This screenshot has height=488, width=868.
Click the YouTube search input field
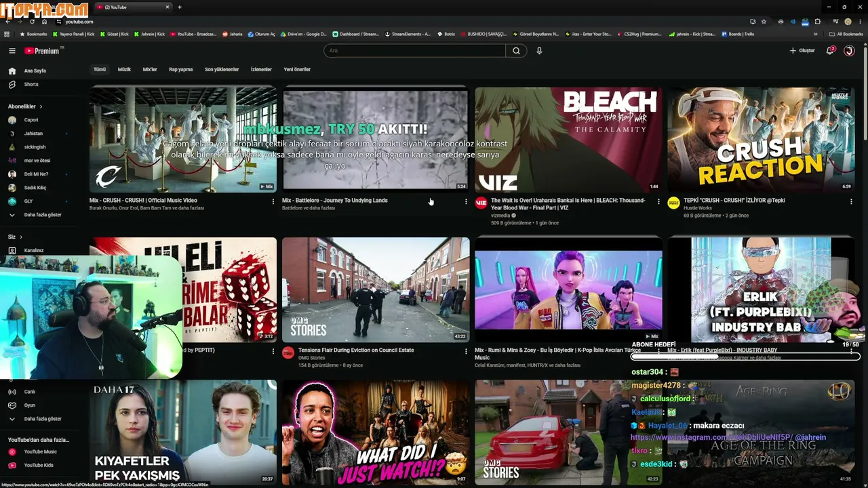[x=414, y=51]
